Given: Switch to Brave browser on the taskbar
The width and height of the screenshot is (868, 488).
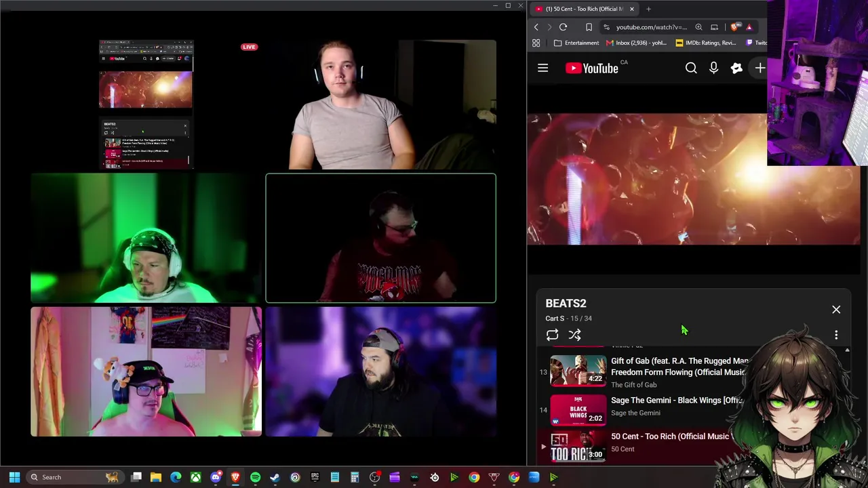Looking at the screenshot, I should pos(235,477).
